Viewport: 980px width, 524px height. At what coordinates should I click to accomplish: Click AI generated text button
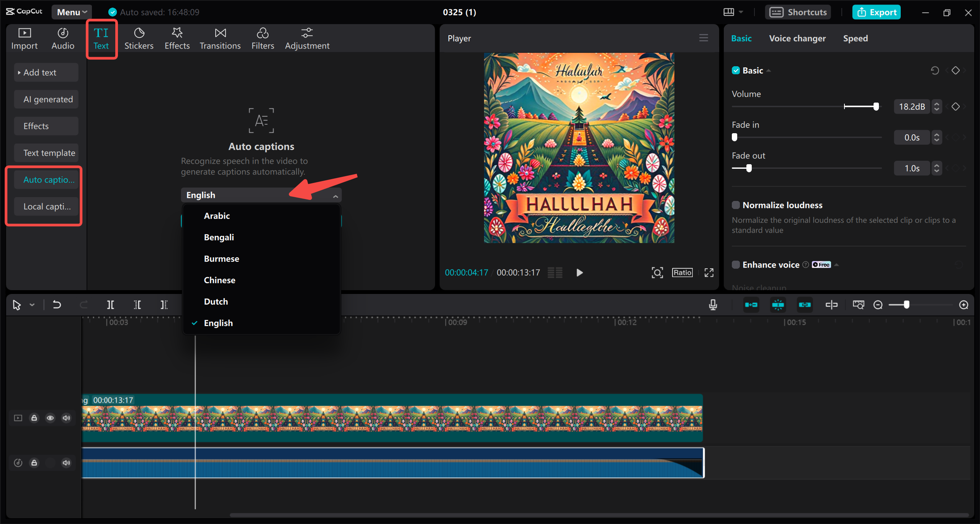pyautogui.click(x=49, y=99)
